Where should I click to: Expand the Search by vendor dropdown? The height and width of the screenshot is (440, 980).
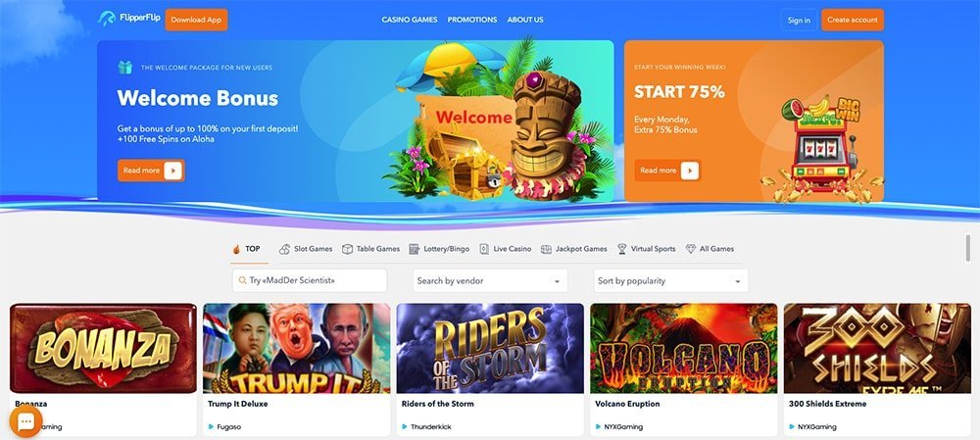pyautogui.click(x=490, y=280)
